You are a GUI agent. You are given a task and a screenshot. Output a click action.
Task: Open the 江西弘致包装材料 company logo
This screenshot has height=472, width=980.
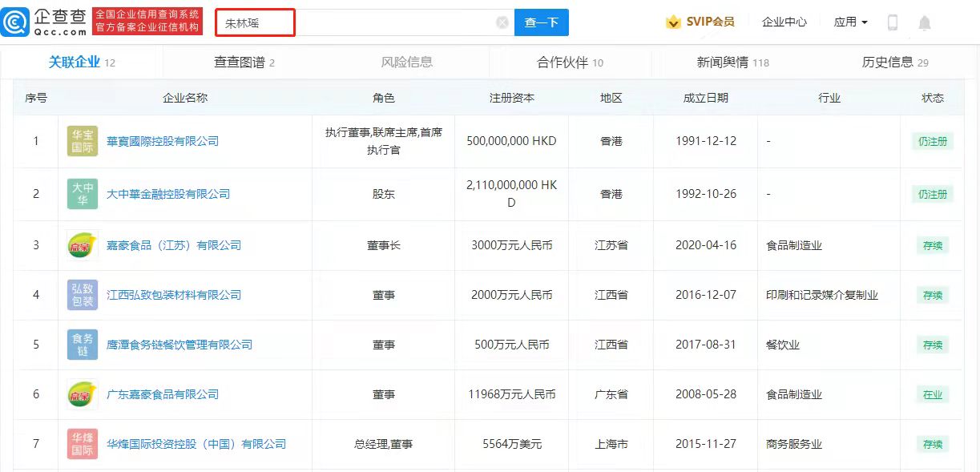click(83, 295)
